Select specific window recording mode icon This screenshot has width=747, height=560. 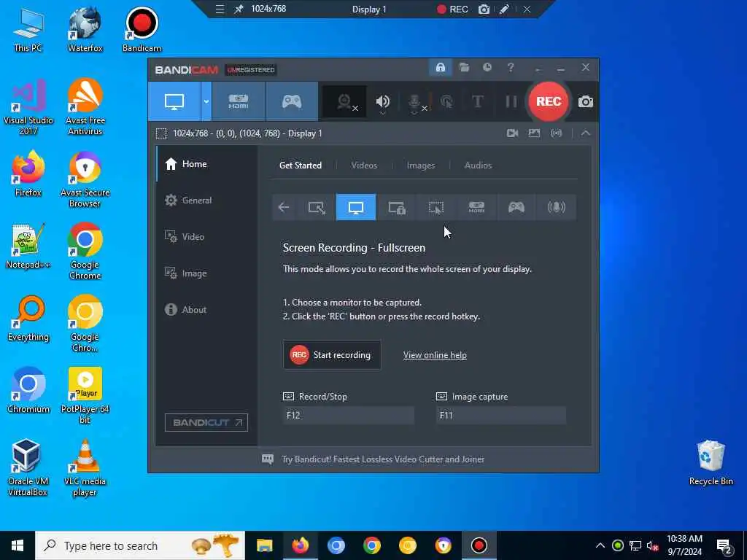pyautogui.click(x=396, y=207)
